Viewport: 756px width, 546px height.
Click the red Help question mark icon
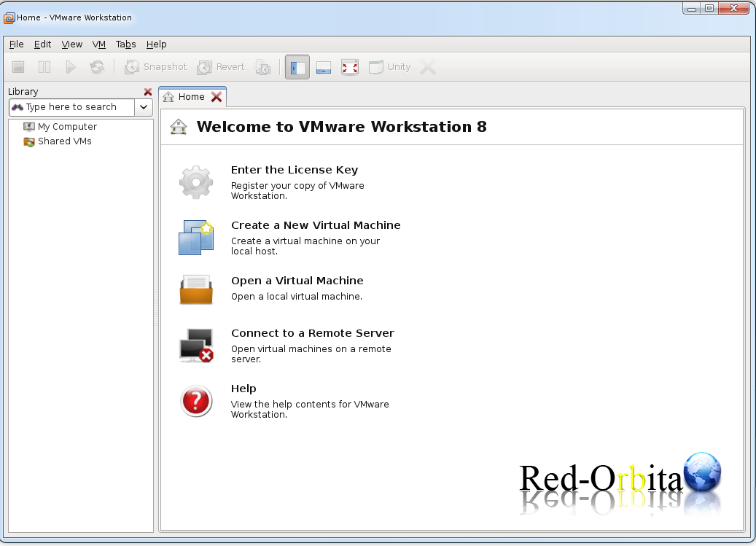[196, 401]
